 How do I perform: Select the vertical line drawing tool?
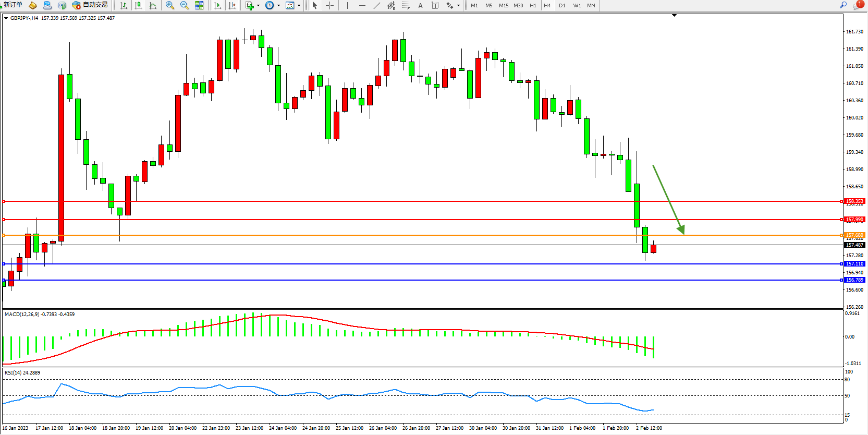click(x=347, y=5)
